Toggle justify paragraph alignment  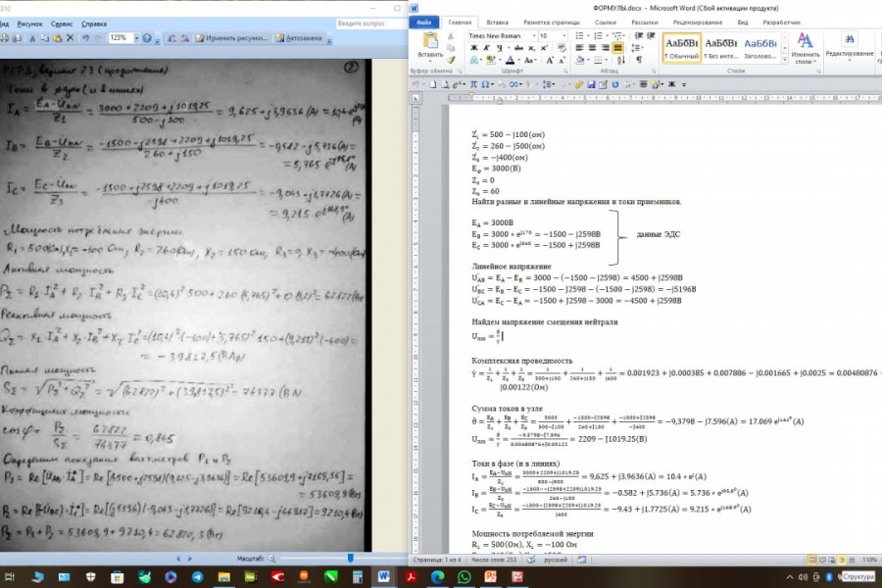point(617,48)
